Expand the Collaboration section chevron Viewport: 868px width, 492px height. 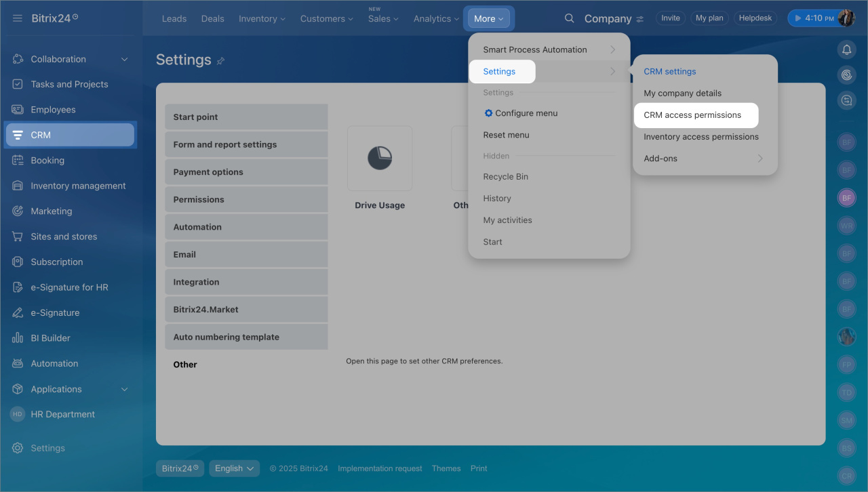(124, 60)
